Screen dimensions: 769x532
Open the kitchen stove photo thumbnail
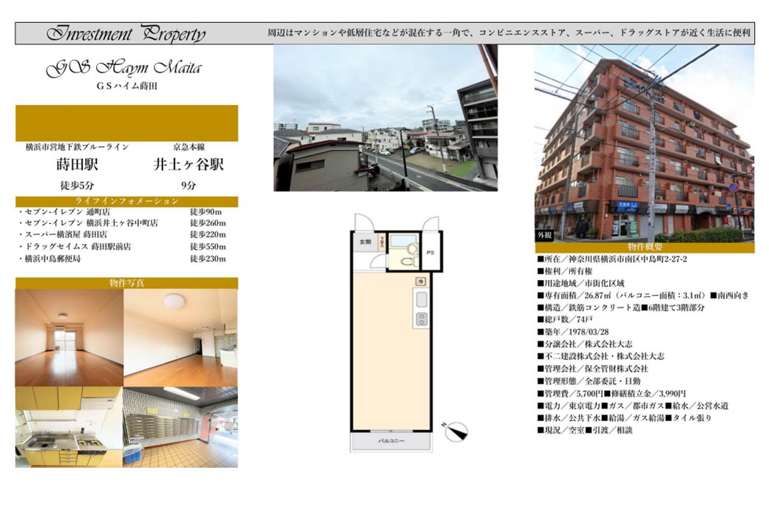point(69,427)
